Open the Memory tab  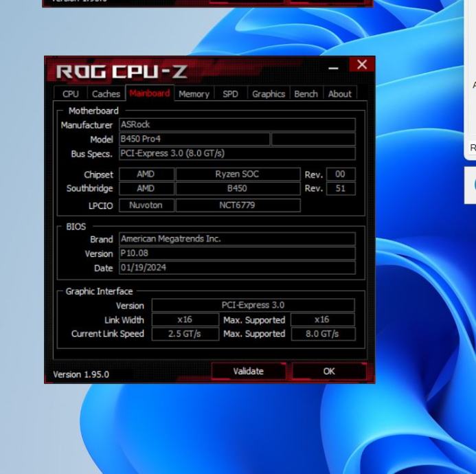click(x=194, y=94)
